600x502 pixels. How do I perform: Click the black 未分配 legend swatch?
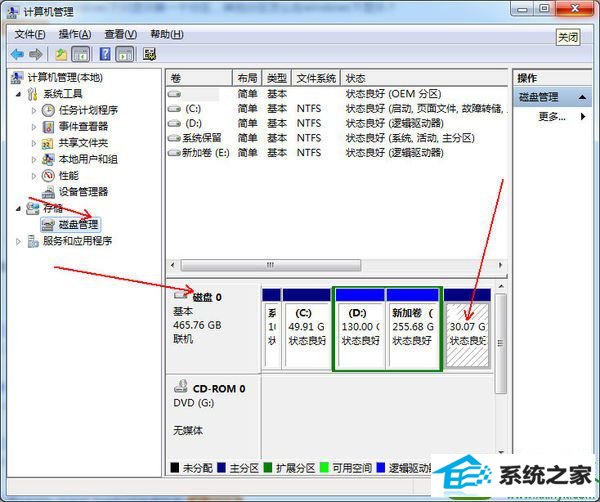click(x=174, y=468)
